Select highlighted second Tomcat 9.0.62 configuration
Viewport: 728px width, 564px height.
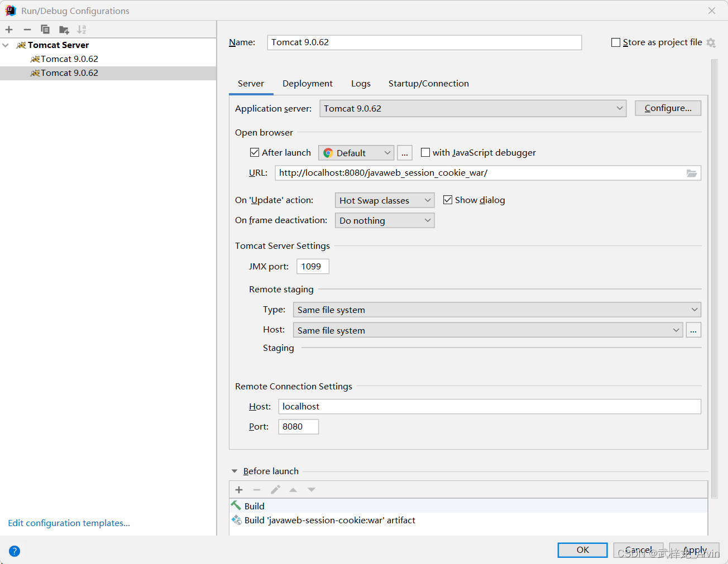108,73
